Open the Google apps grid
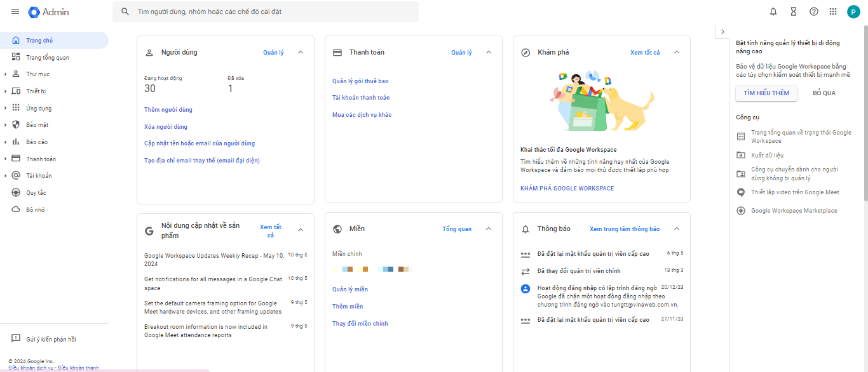868x372 pixels. [833, 11]
